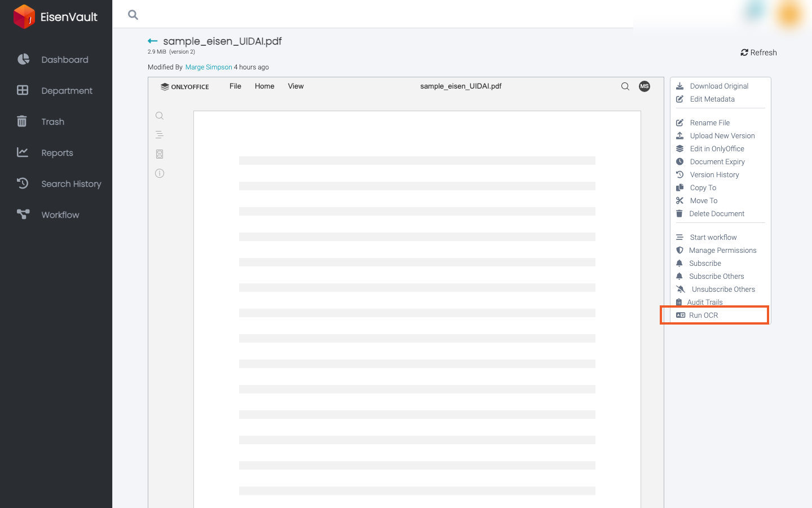Open headings navigation panel icon
The image size is (812, 508).
click(160, 135)
